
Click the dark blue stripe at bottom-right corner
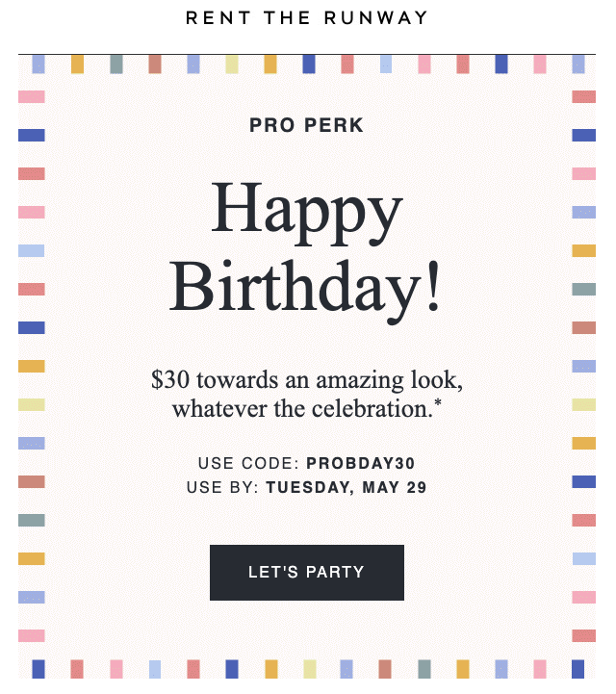(x=577, y=669)
